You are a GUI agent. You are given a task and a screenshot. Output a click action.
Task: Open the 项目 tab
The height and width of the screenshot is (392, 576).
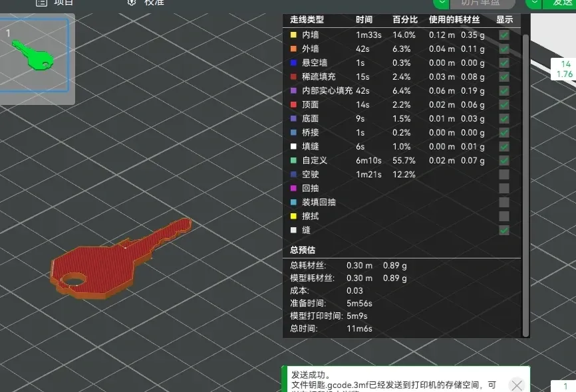pos(55,3)
